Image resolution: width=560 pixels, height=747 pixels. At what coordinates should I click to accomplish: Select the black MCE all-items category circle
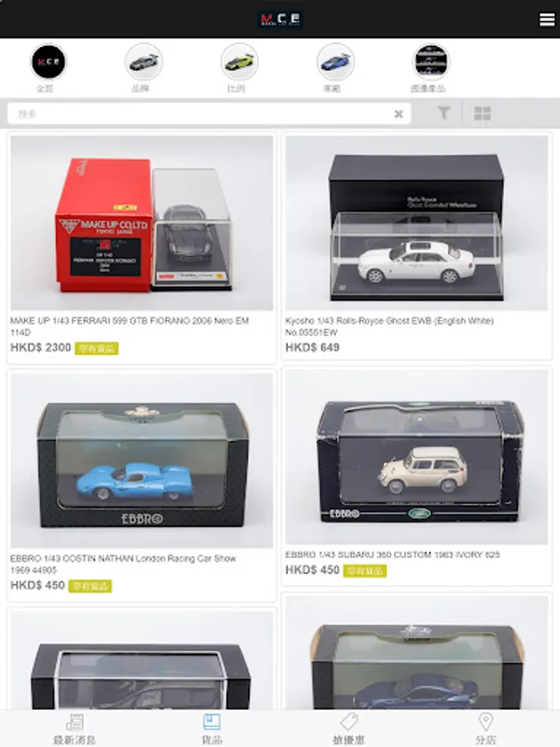(x=48, y=62)
